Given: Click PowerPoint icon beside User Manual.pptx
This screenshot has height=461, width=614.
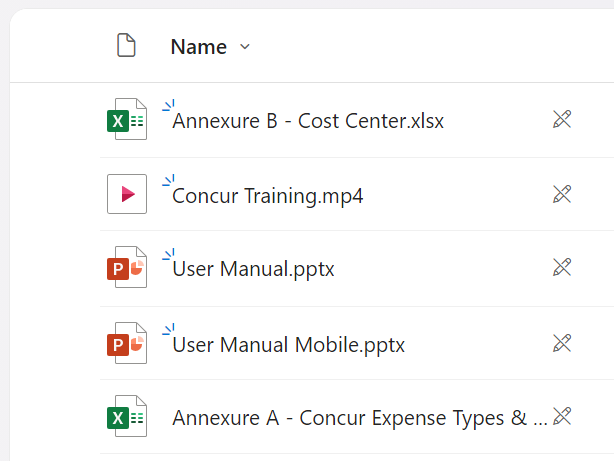Looking at the screenshot, I should (x=126, y=269).
